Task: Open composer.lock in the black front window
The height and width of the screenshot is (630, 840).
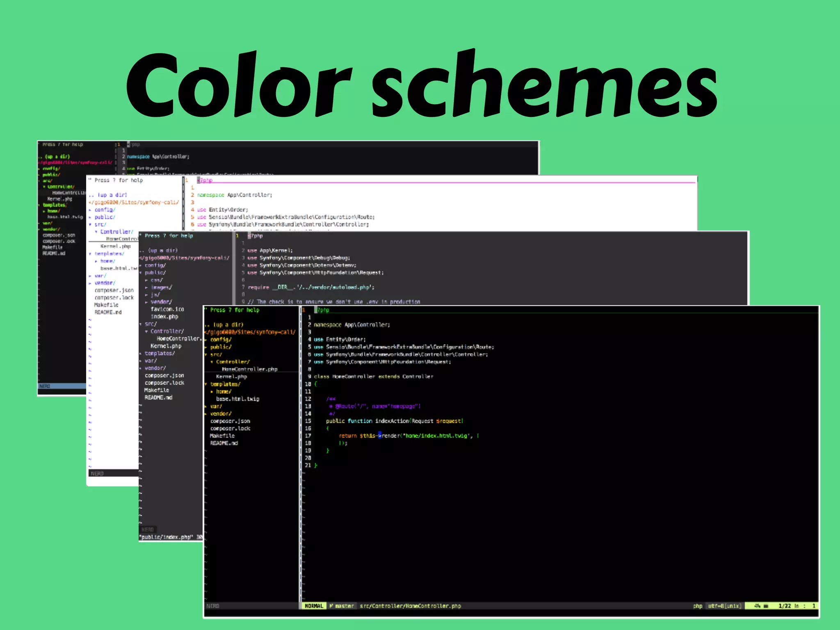Action: point(230,429)
